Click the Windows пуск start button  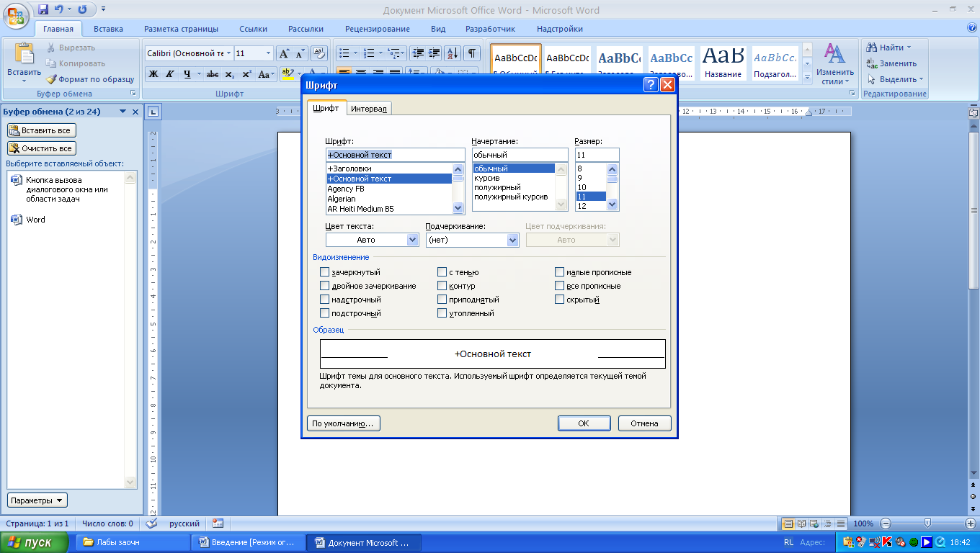pyautogui.click(x=35, y=543)
